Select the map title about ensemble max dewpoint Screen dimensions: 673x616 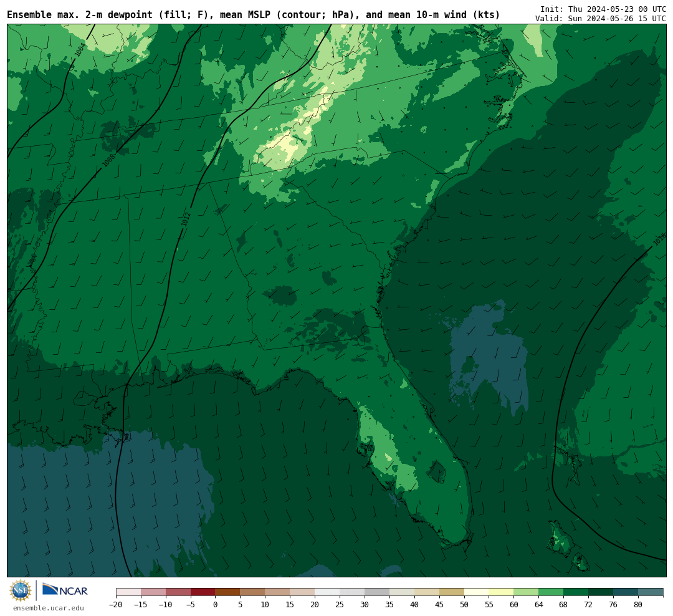[x=253, y=15]
